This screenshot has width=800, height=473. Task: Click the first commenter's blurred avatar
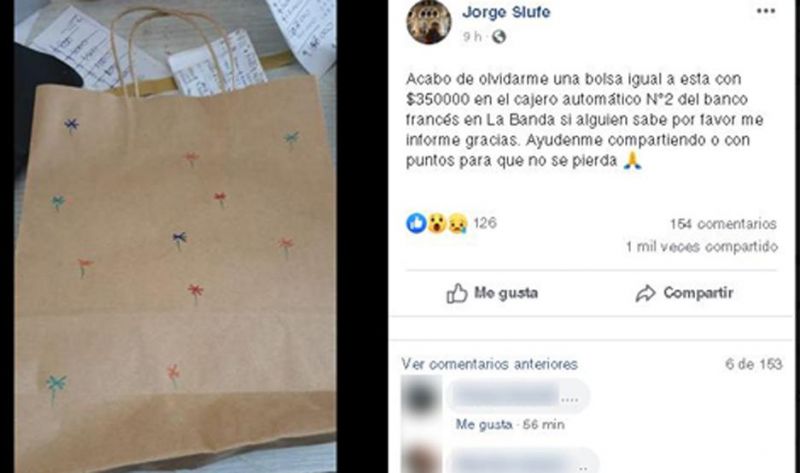[x=421, y=397]
